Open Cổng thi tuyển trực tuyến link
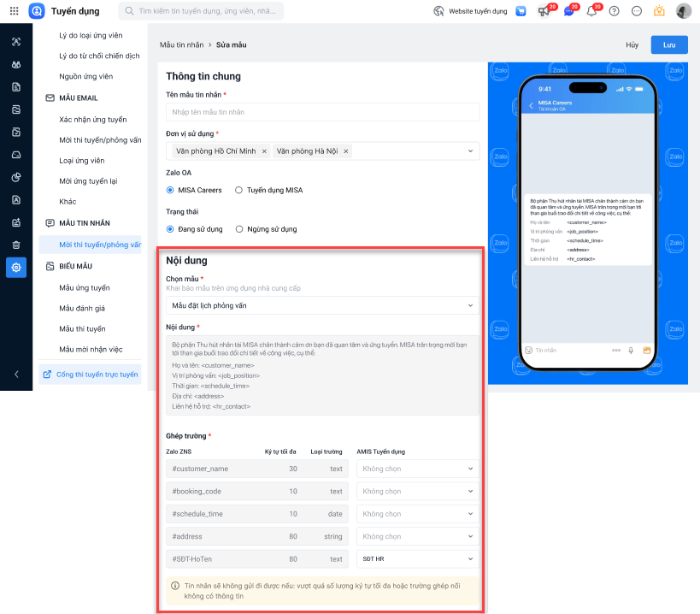This screenshot has width=700, height=614. pyautogui.click(x=91, y=375)
